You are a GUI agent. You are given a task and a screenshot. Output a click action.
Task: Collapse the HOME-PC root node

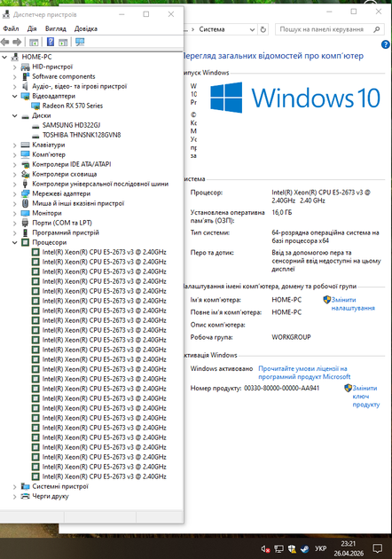click(x=4, y=57)
